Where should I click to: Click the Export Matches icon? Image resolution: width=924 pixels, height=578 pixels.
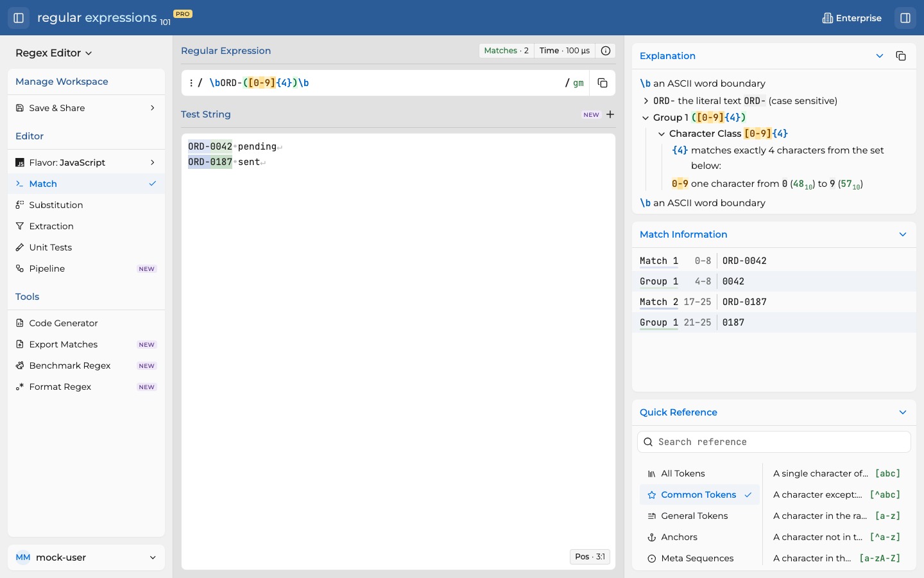[20, 344]
